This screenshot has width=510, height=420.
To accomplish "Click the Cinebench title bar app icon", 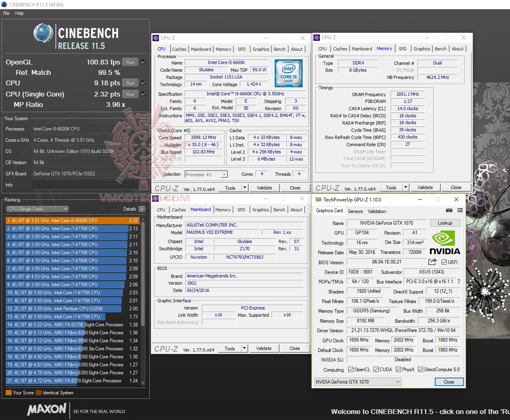I will pos(4,4).
